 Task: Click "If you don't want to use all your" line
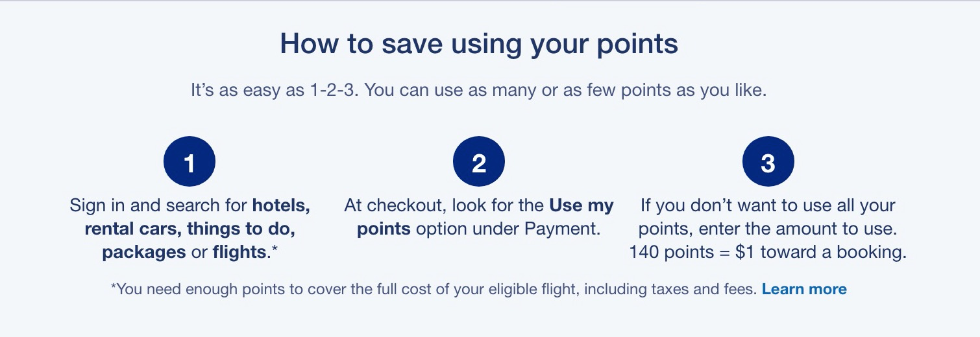coord(768,206)
